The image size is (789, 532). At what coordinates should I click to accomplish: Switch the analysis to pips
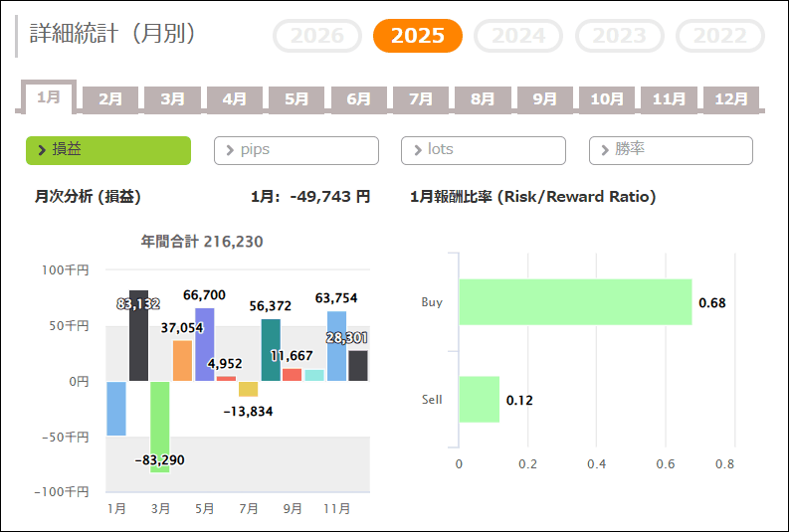tap(296, 150)
